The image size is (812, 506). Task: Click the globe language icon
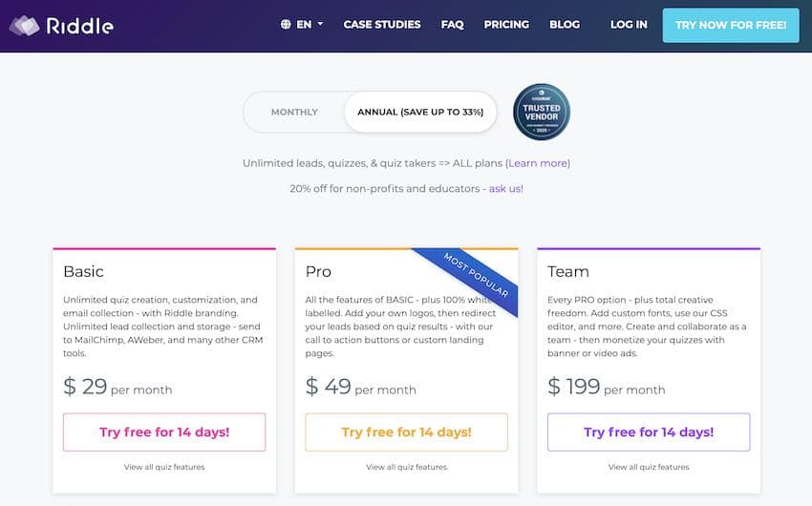point(286,24)
